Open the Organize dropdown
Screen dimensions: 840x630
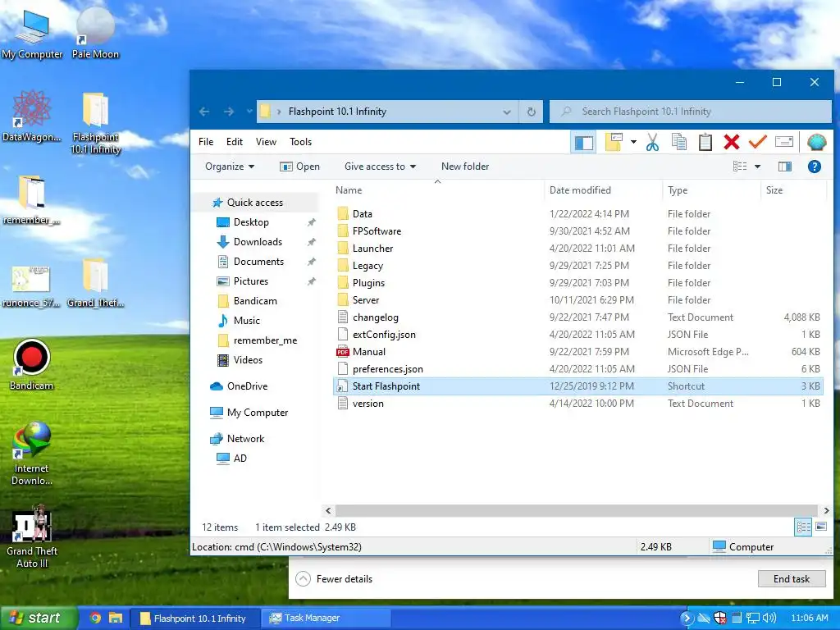click(230, 167)
